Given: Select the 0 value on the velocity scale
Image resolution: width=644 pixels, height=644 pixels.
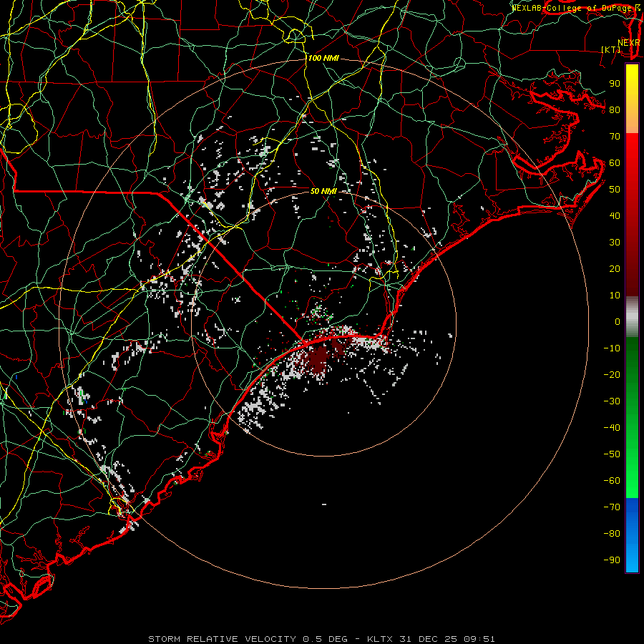Looking at the screenshot, I should point(618,322).
